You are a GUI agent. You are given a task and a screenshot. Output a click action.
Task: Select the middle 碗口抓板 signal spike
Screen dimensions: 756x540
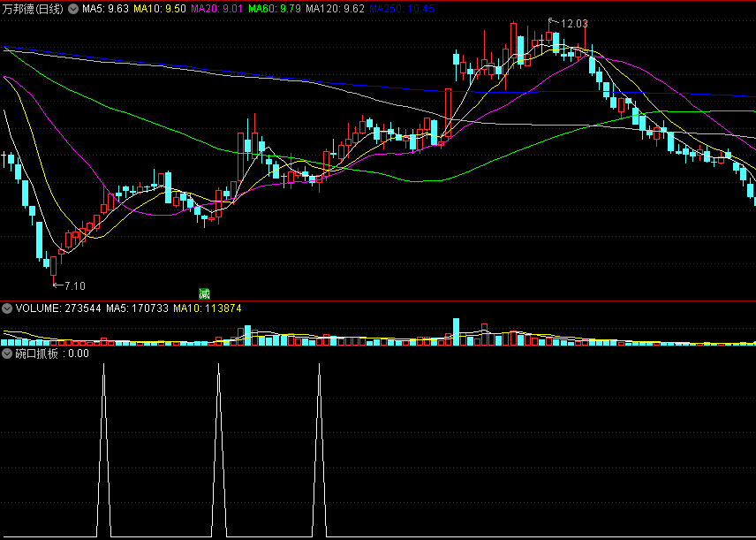pos(219,450)
